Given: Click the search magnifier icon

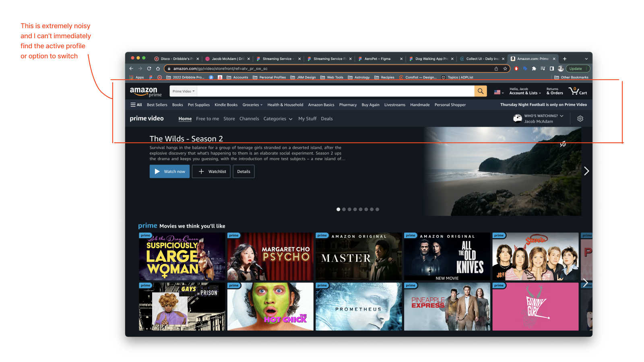Looking at the screenshot, I should click(480, 91).
